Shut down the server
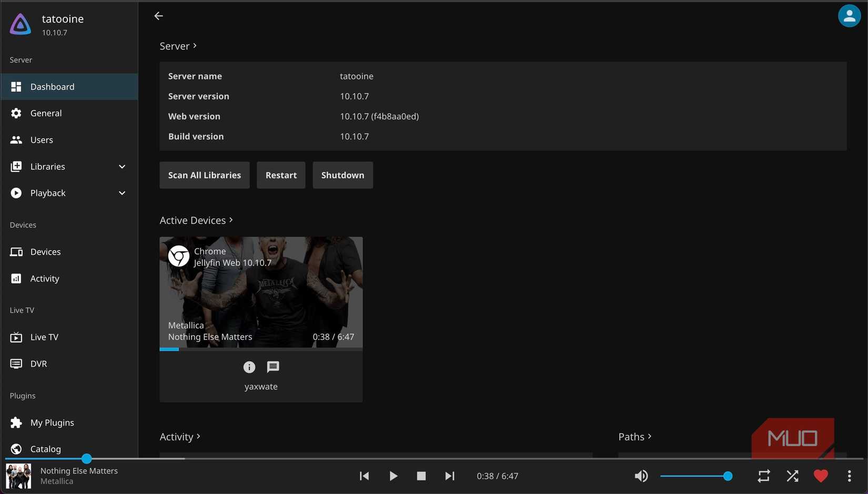This screenshot has height=494, width=868. tap(343, 175)
